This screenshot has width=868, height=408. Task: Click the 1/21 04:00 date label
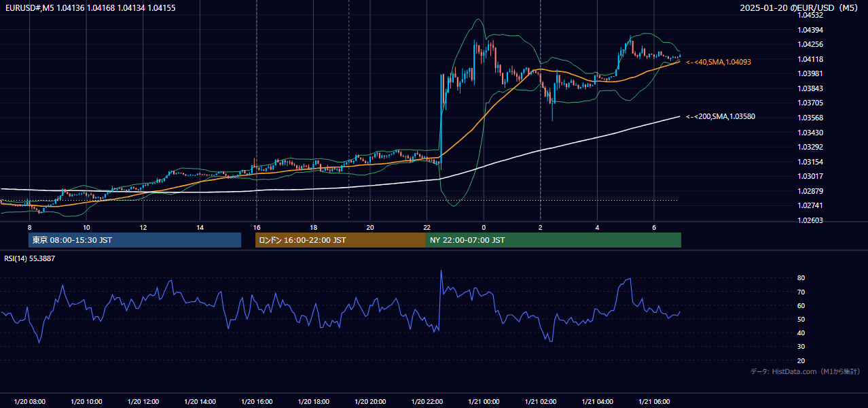[x=596, y=402]
